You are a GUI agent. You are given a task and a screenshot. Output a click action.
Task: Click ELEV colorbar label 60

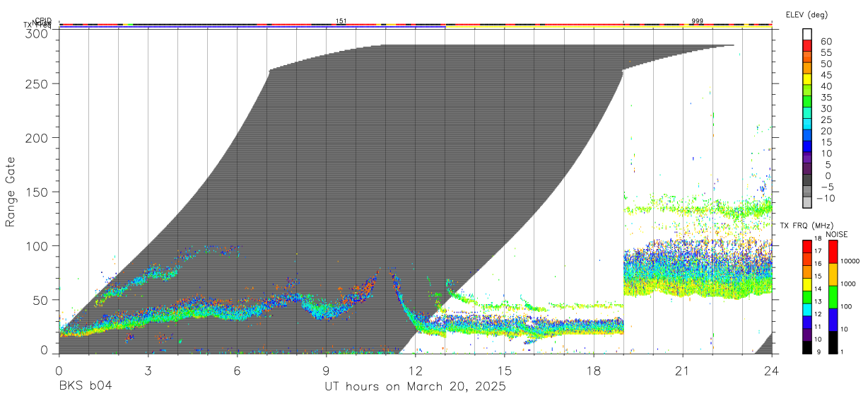click(x=825, y=42)
